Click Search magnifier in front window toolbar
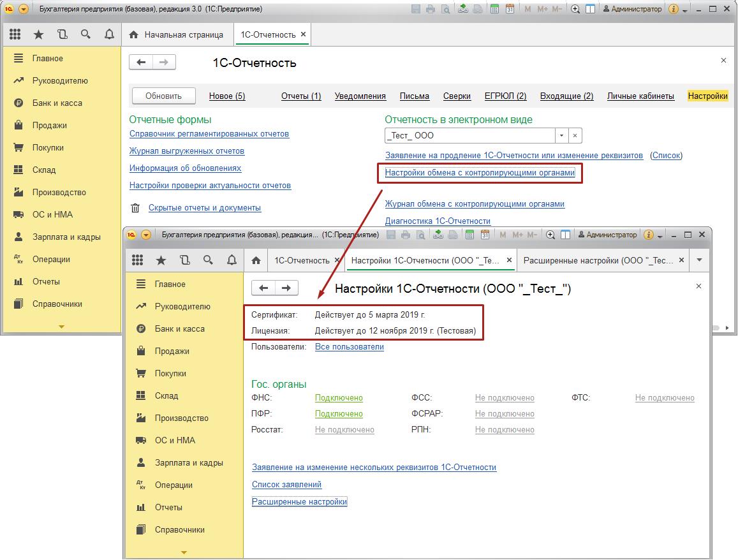This screenshot has height=560, width=738. 208,260
